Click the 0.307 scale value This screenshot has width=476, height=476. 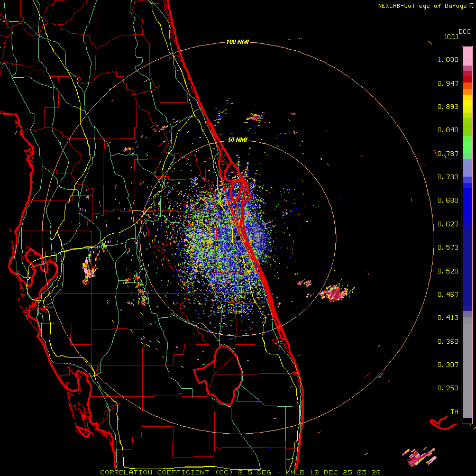[x=448, y=365]
